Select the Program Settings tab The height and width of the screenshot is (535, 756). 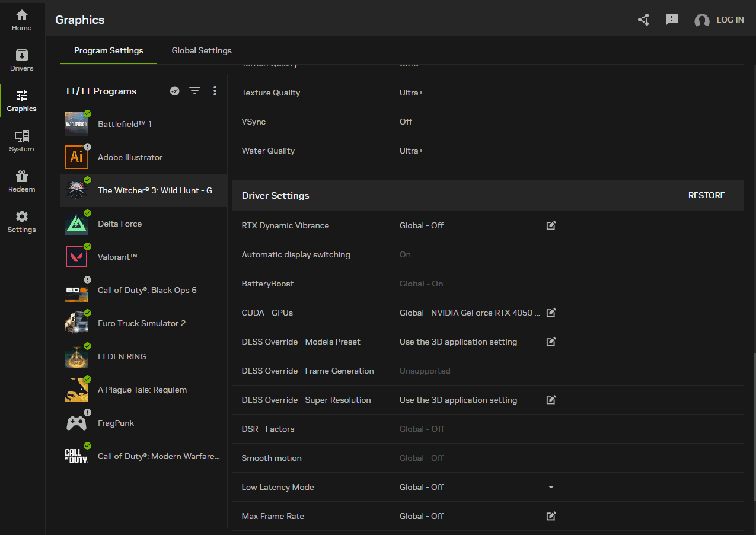click(109, 50)
